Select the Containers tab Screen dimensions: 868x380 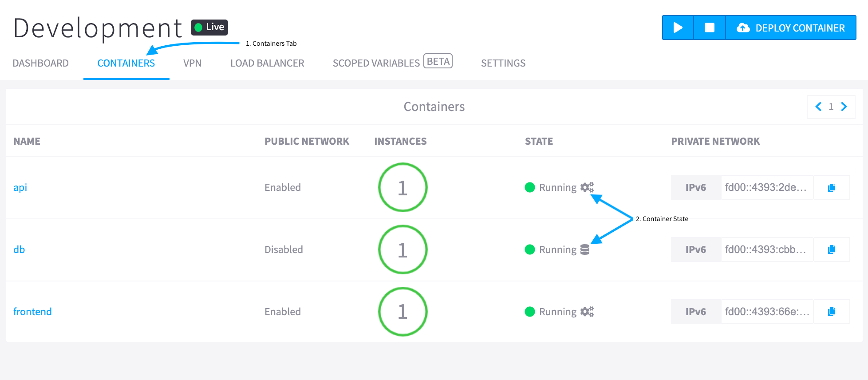pyautogui.click(x=126, y=63)
